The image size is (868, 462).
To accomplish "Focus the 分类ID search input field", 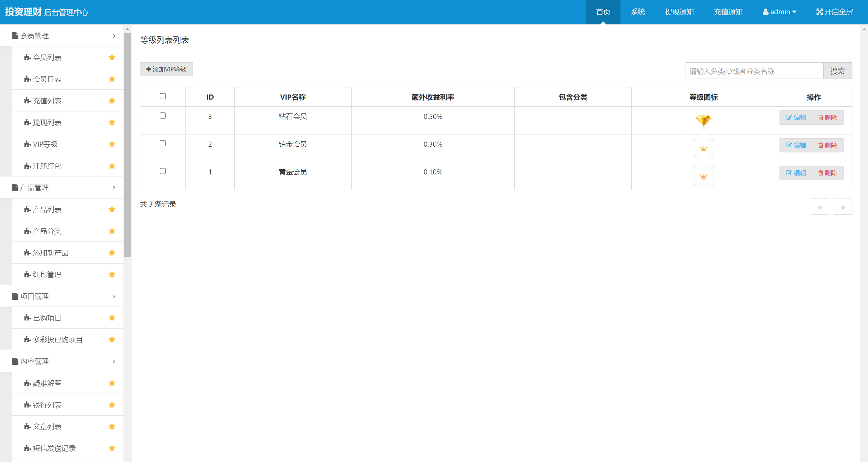I will pos(754,71).
